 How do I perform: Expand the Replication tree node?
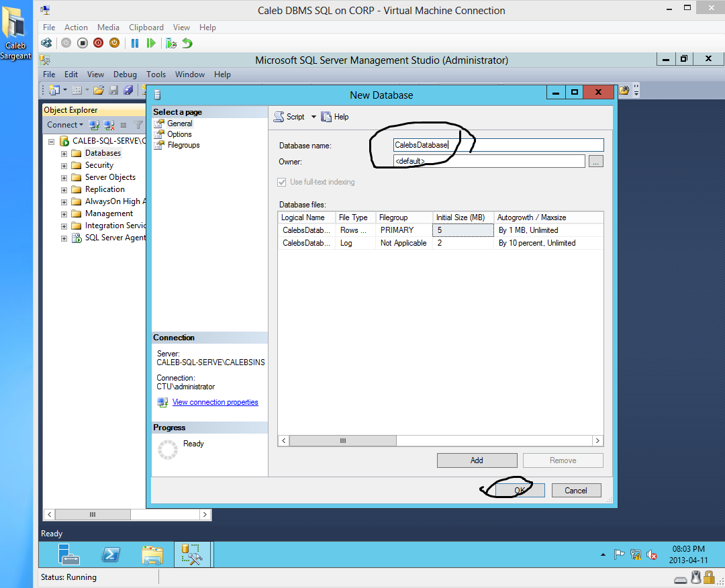pos(64,189)
